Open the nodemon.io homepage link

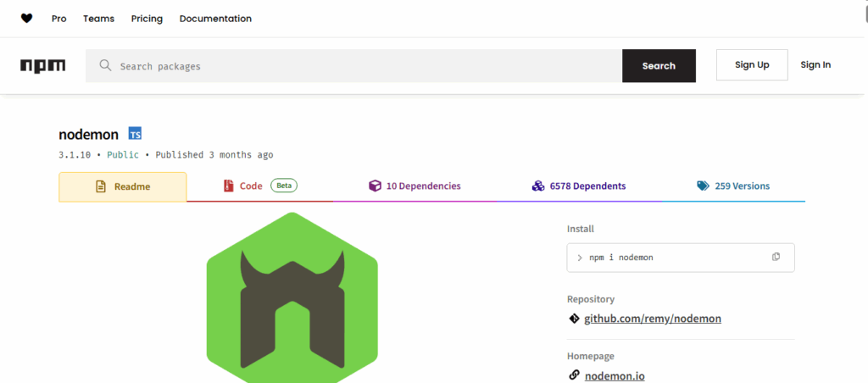tap(615, 376)
